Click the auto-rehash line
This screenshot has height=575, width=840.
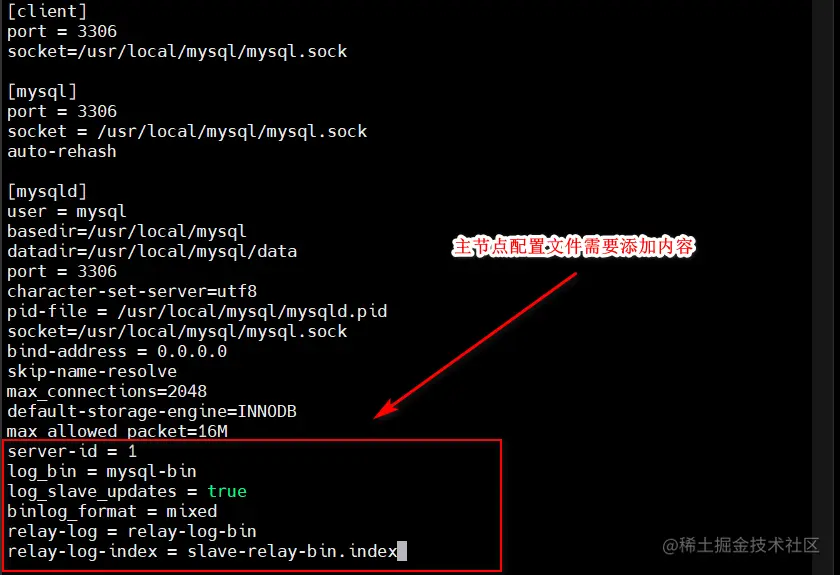pos(62,151)
